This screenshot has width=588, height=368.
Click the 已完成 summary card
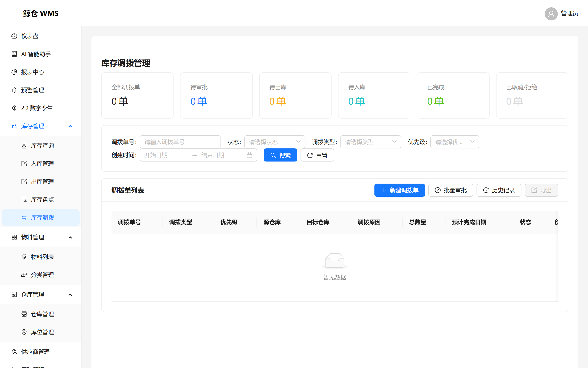(x=453, y=95)
